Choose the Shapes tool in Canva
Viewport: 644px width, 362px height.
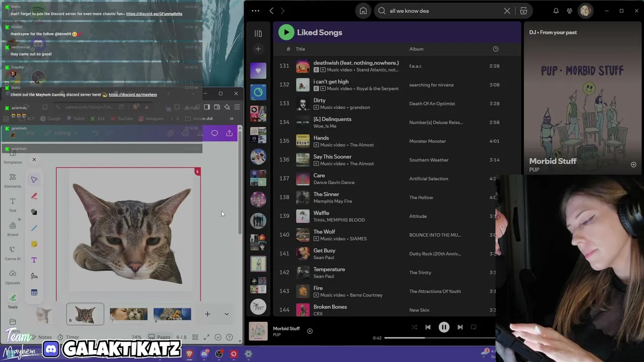(34, 212)
